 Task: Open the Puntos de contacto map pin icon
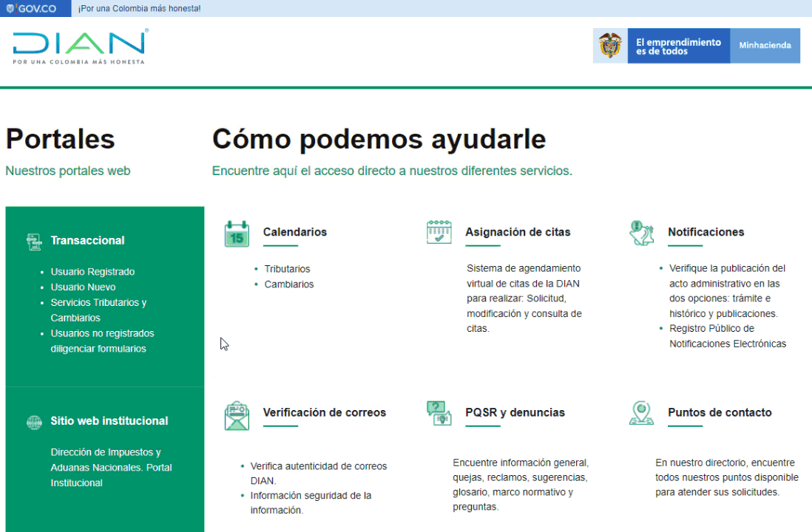tap(641, 413)
